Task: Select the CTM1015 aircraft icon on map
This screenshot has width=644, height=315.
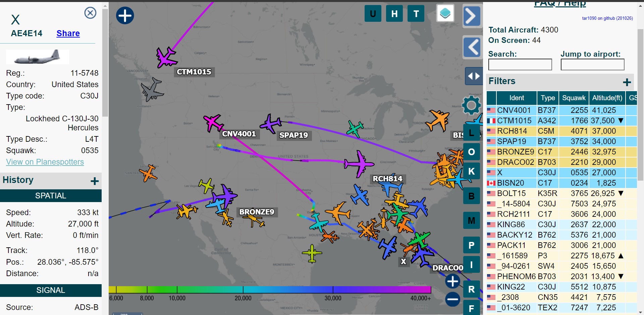Action: coord(166,57)
